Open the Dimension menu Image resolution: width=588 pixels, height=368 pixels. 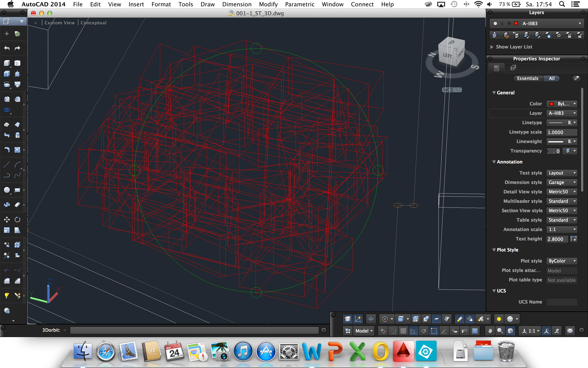pos(236,4)
